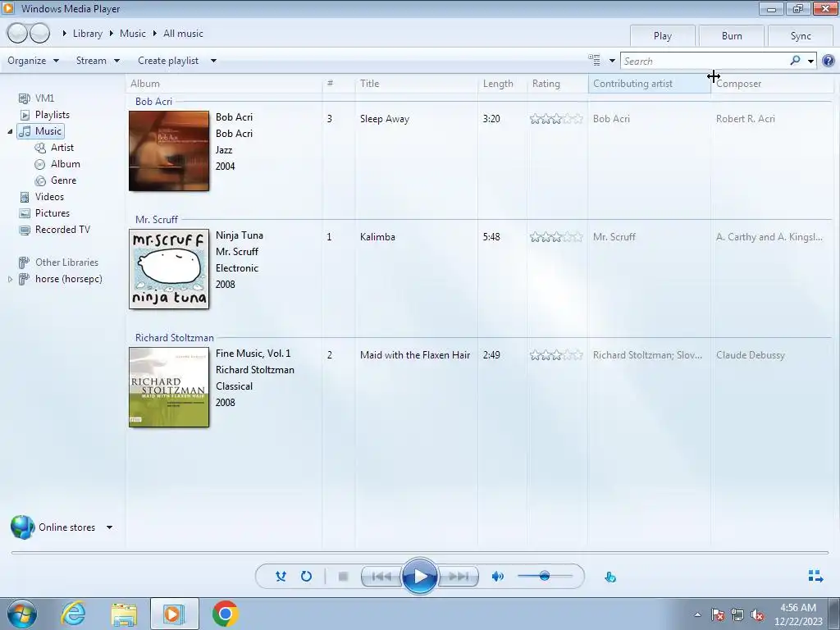Mute the volume speaker icon
The height and width of the screenshot is (630, 840).
point(498,577)
